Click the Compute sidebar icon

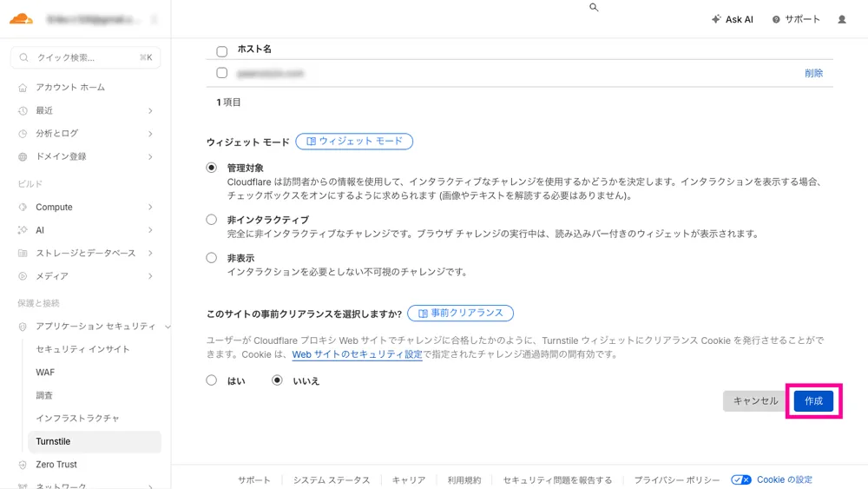point(23,207)
